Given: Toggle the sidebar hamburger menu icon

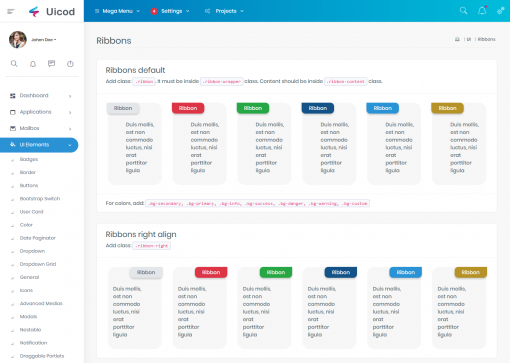Looking at the screenshot, I should point(11,11).
